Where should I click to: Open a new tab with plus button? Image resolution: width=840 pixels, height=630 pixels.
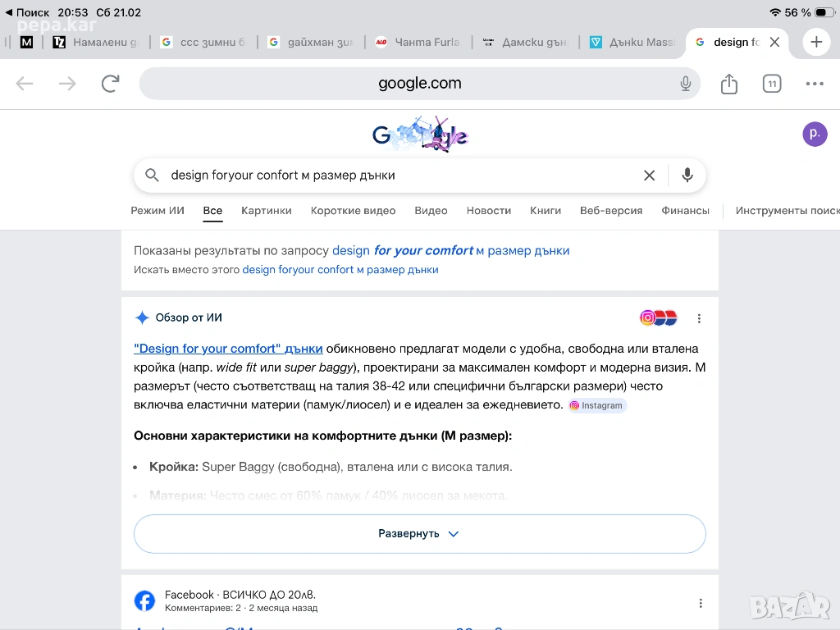click(816, 42)
